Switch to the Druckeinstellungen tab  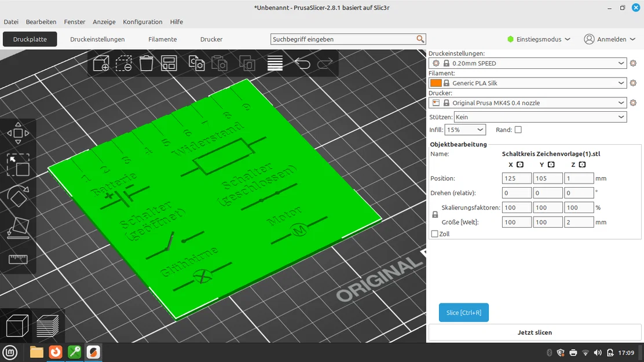tap(97, 39)
